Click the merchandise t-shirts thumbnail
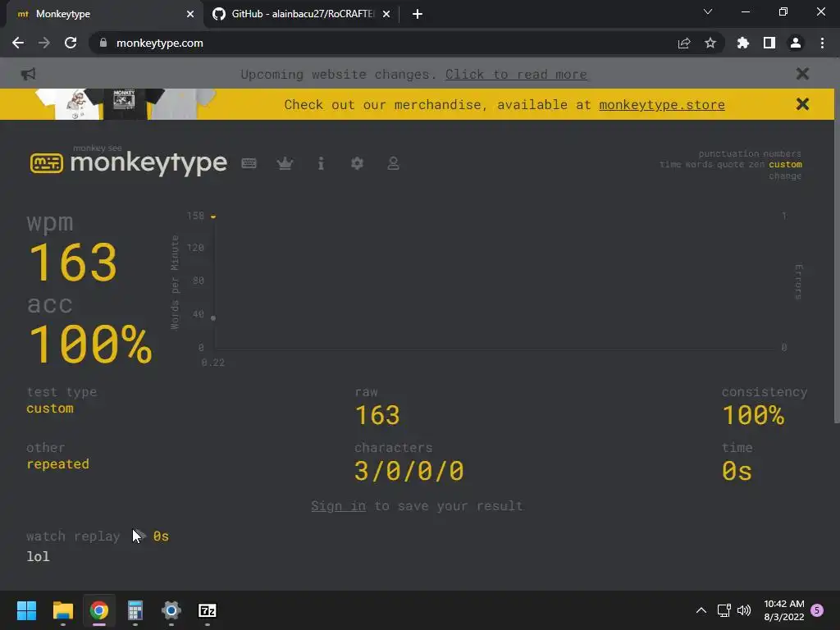The height and width of the screenshot is (630, 840). pyautogui.click(x=126, y=104)
